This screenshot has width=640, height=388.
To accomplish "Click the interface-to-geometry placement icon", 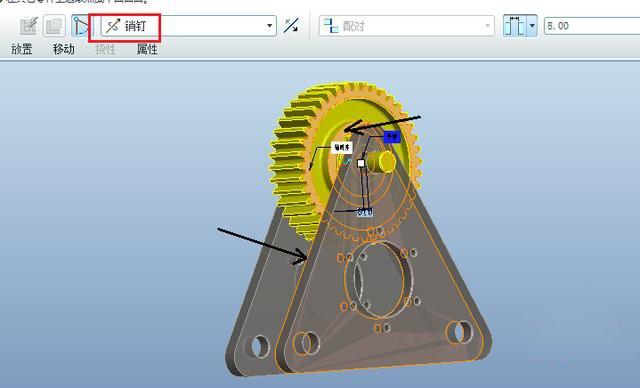I will pyautogui.click(x=53, y=26).
